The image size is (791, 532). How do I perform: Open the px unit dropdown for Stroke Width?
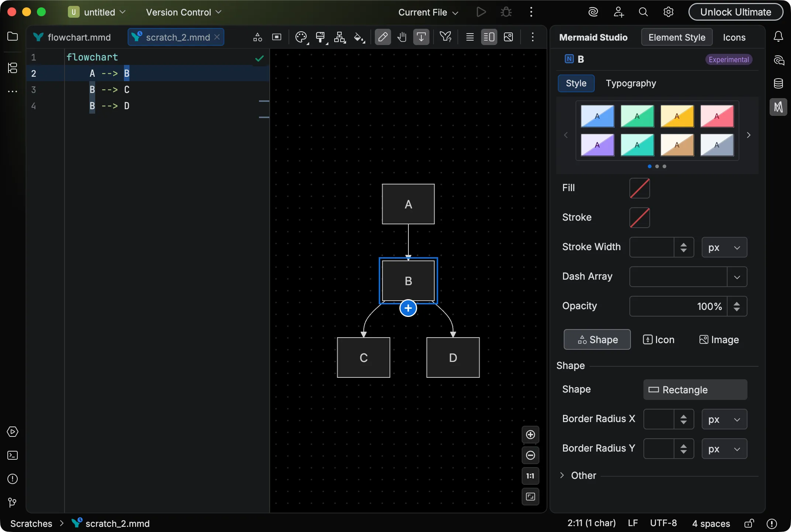tap(724, 247)
